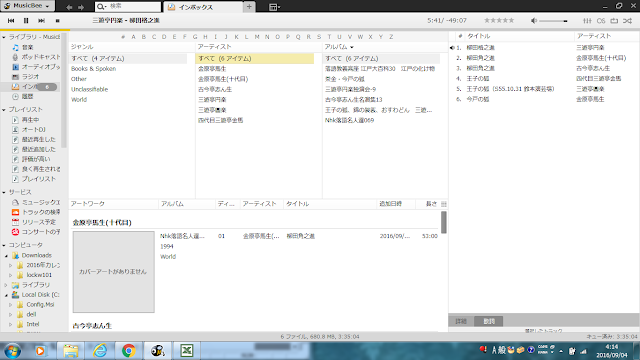Viewport: 640px width, 360px height.
Task: Skip to the next track
Action: pos(41,20)
